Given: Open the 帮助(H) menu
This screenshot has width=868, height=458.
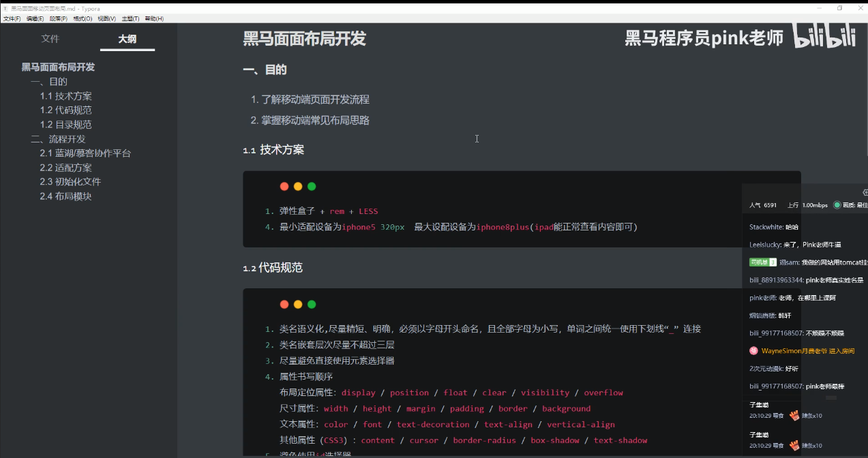Looking at the screenshot, I should pyautogui.click(x=154, y=18).
